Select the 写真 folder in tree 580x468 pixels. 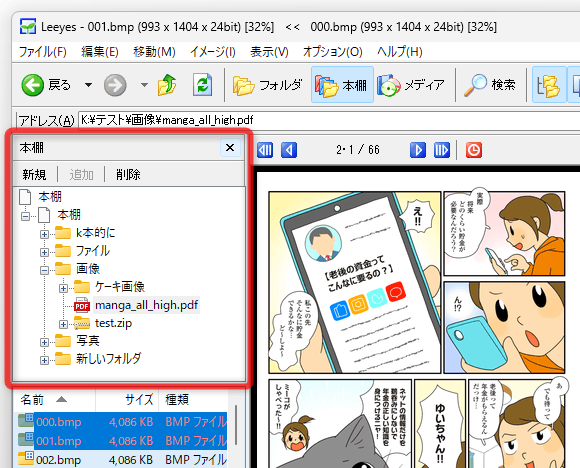coord(88,341)
